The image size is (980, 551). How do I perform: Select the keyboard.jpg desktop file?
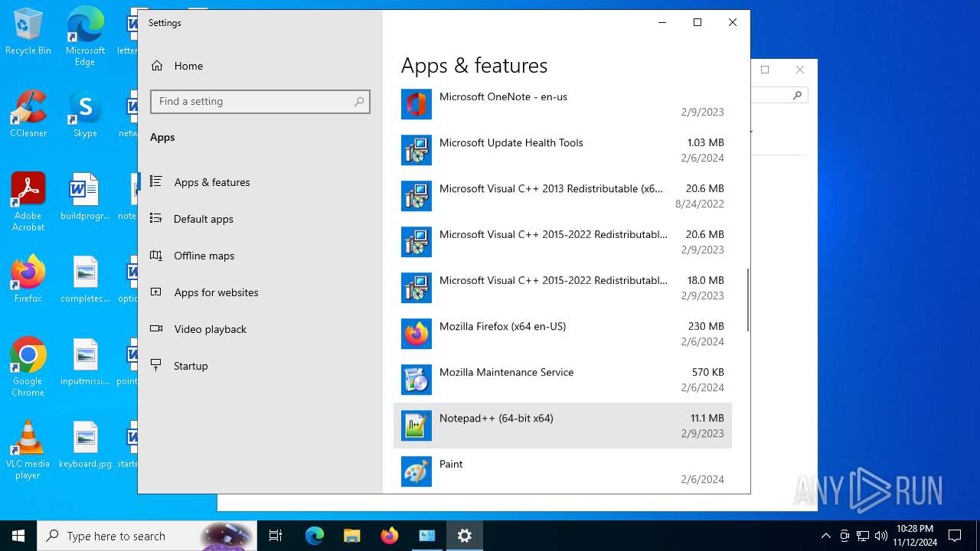85,445
